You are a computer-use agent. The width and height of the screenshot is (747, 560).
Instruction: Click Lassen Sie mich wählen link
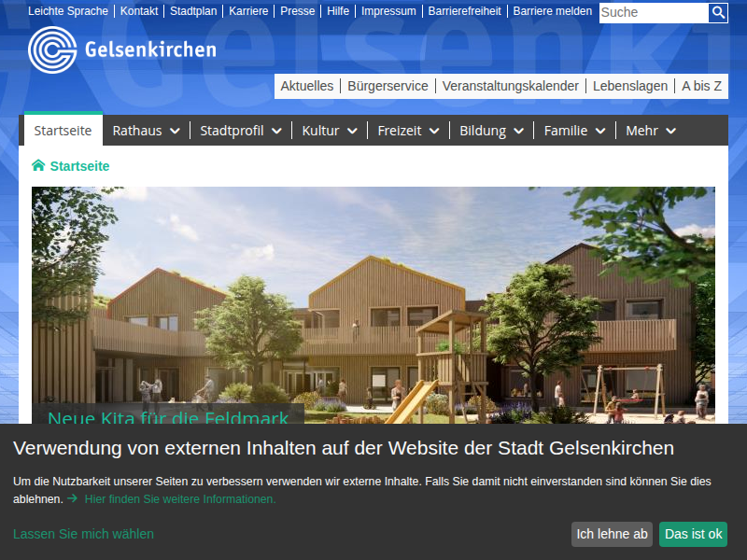click(83, 534)
